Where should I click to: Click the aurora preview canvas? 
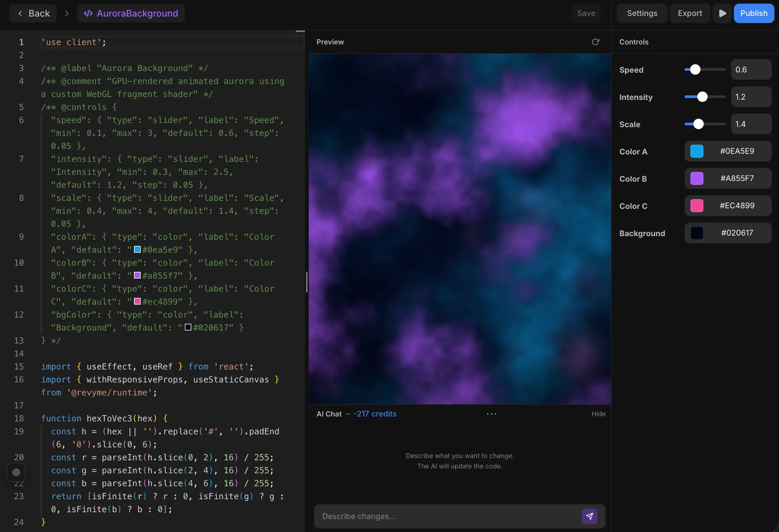tap(460, 229)
